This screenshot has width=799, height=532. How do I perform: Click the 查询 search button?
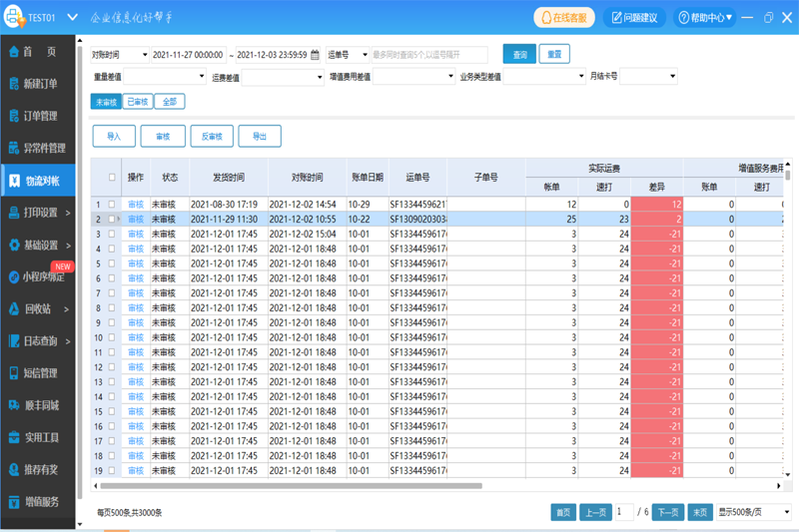point(518,55)
